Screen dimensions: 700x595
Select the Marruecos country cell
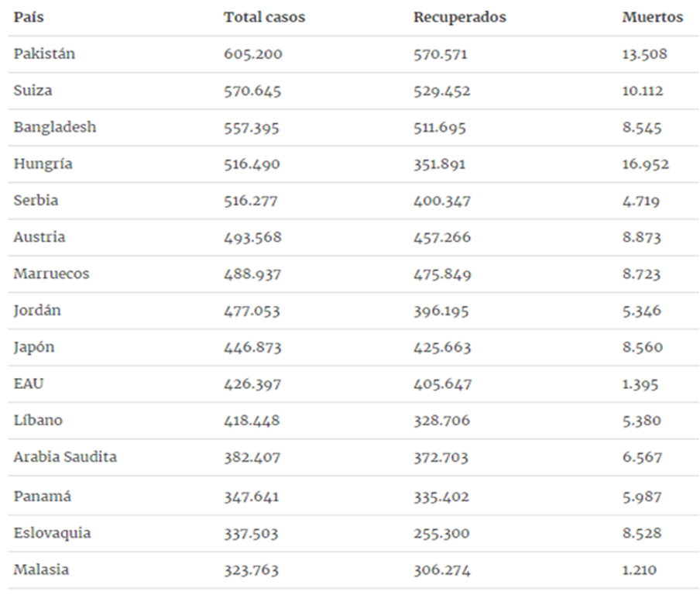(x=51, y=273)
